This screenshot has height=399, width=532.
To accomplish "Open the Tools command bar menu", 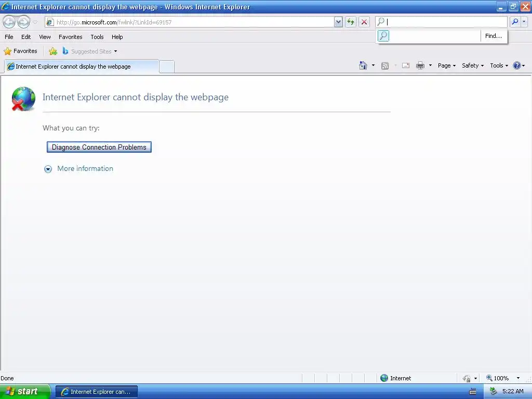I will coord(499,65).
